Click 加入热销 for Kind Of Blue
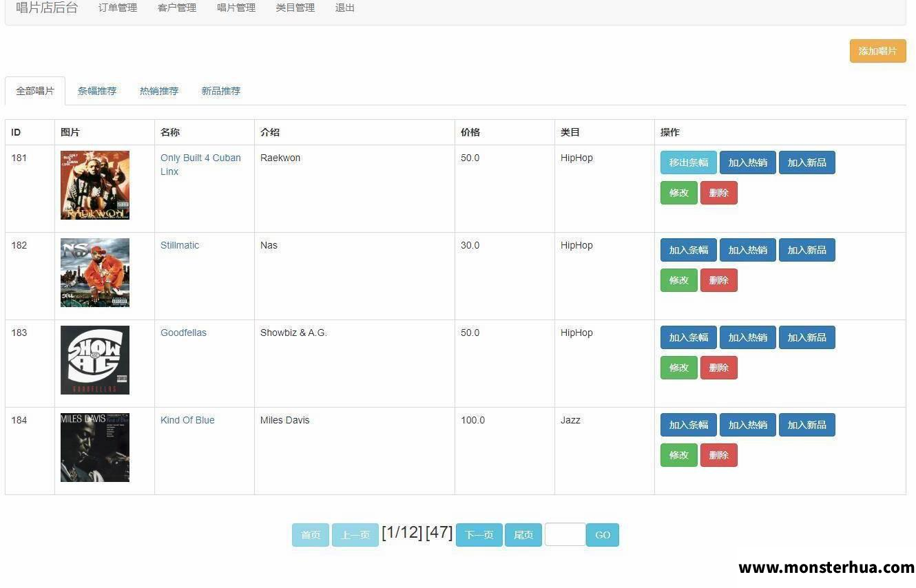Screen dimensions: 916x588 coord(748,425)
